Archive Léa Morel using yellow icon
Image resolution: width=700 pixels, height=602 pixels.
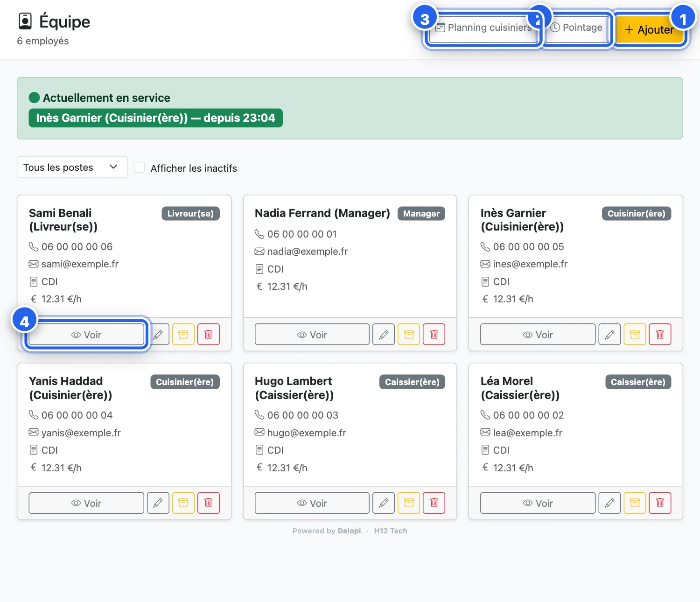pyautogui.click(x=635, y=503)
